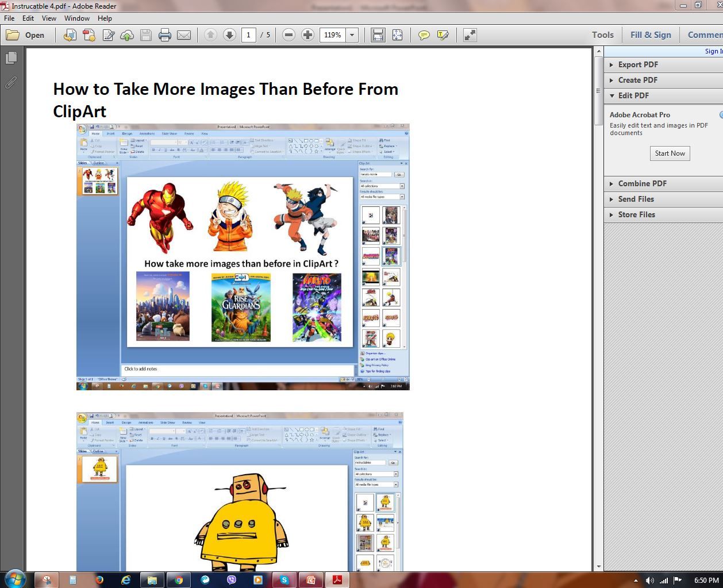
Task: Switch to Fill & Sign pane
Action: tap(651, 35)
